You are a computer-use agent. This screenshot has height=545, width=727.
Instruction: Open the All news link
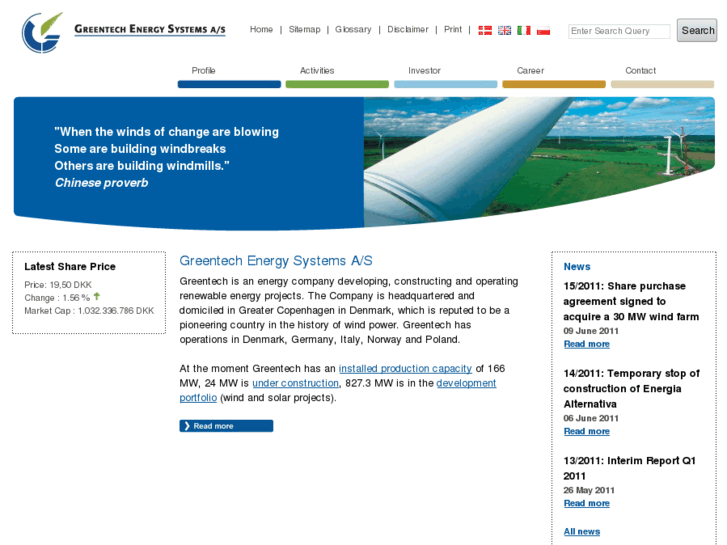tap(582, 532)
